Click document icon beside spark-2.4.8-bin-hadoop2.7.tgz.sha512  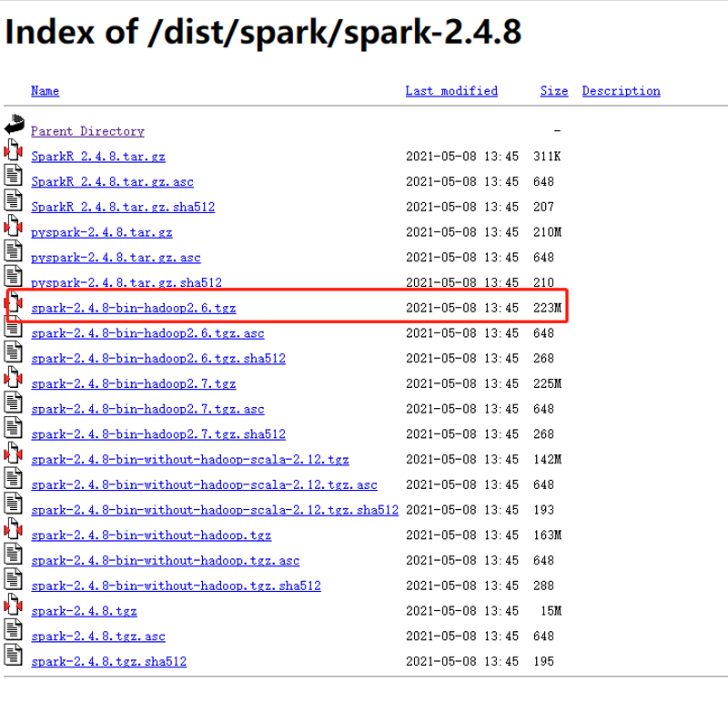(x=14, y=427)
